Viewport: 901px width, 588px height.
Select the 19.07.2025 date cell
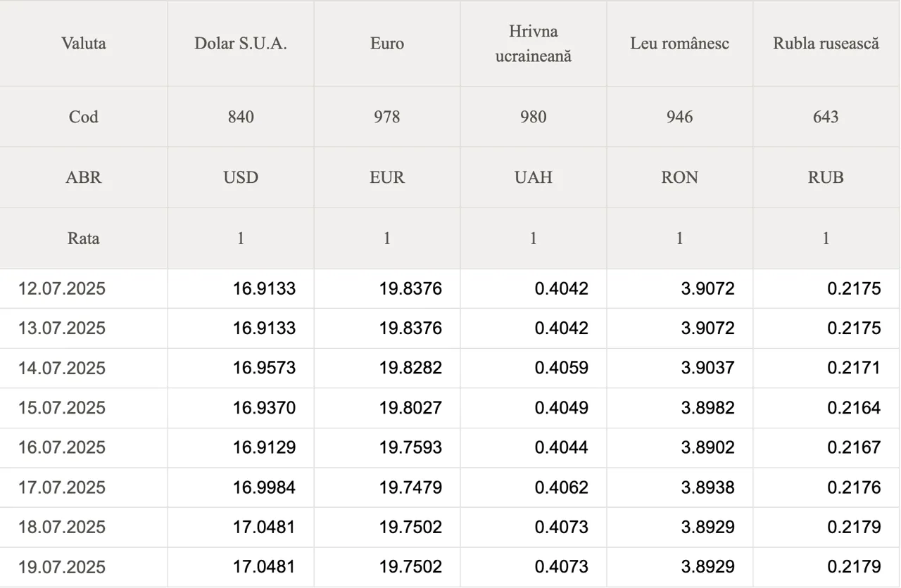pyautogui.click(x=84, y=567)
